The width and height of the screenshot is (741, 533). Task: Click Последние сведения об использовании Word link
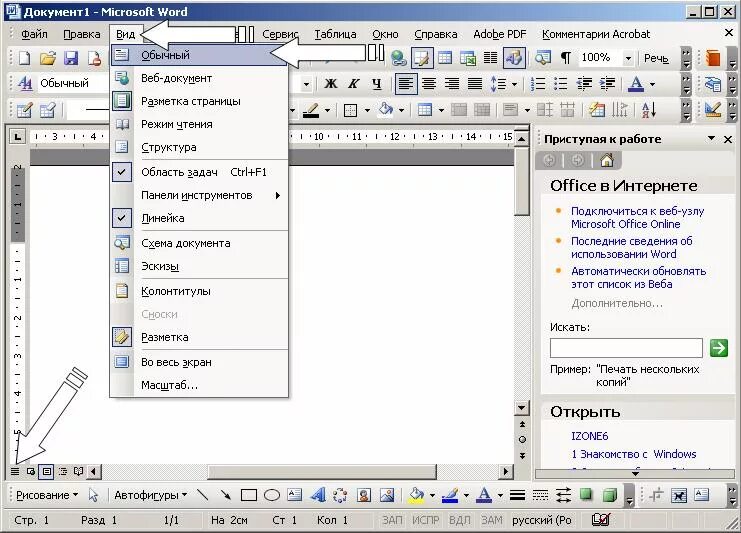pyautogui.click(x=631, y=248)
